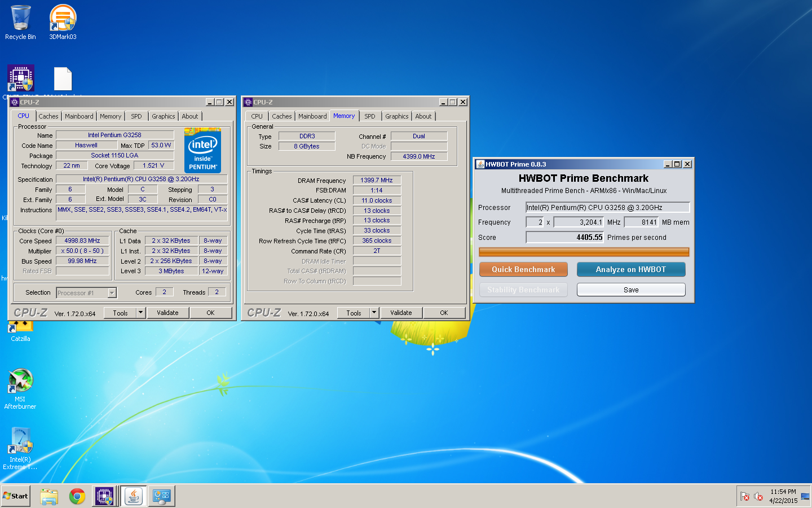812x508 pixels.
Task: Click the multiplier value x 50.0
Action: 82,251
